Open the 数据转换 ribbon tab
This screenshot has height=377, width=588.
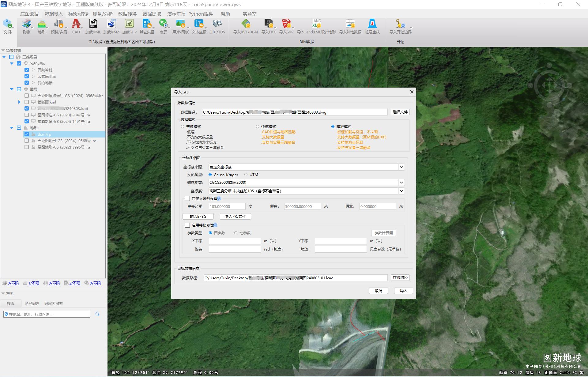point(127,14)
